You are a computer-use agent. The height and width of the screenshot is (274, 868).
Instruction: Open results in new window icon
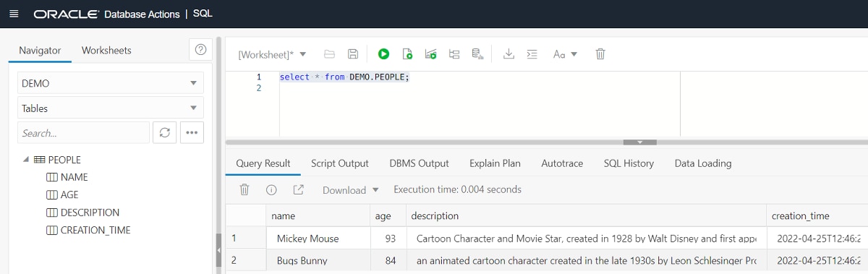click(x=298, y=189)
